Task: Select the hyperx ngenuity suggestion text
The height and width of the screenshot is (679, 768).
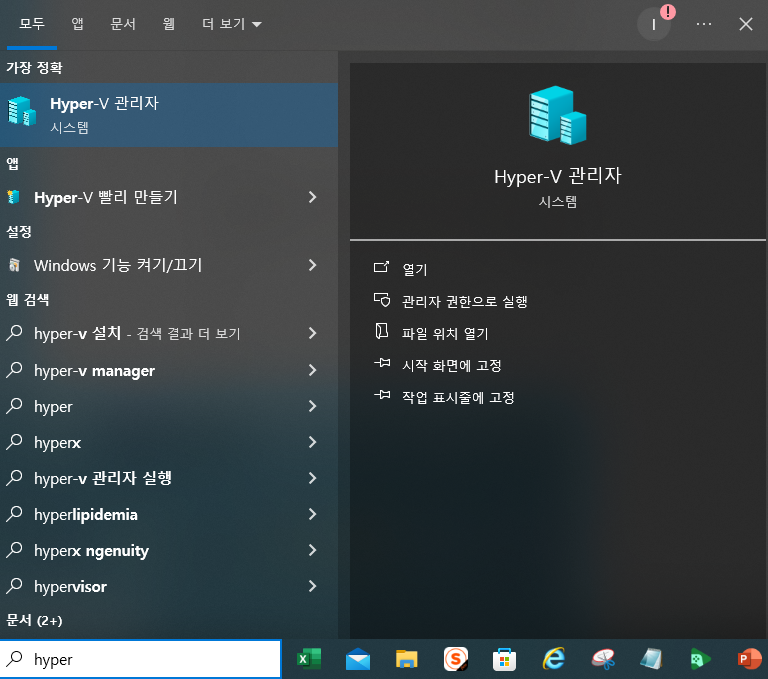Action: (x=91, y=551)
